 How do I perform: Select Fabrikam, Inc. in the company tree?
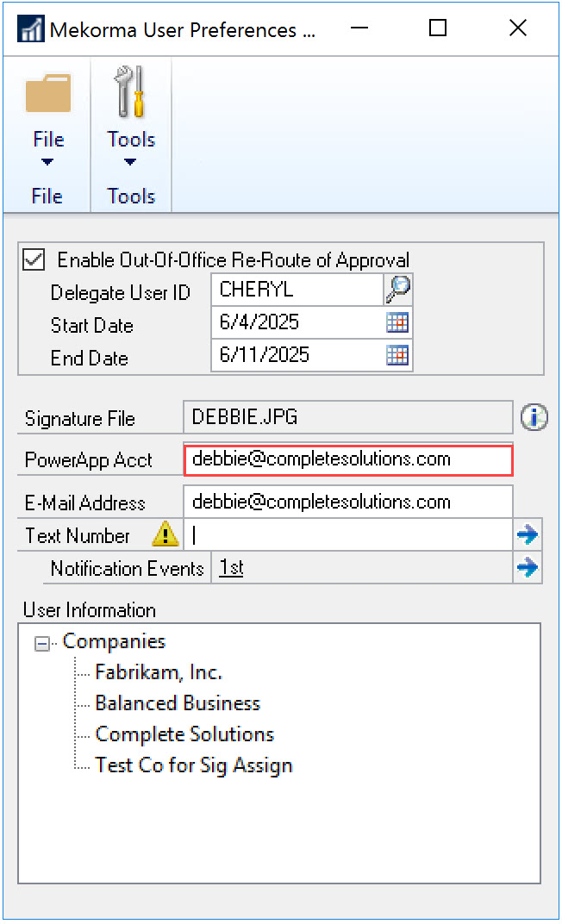click(159, 672)
